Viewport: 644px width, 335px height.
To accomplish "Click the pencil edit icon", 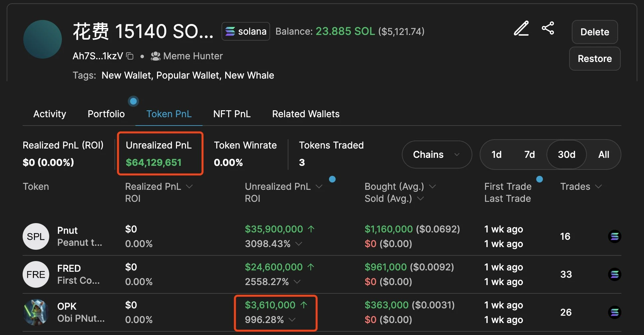I will pos(521,29).
